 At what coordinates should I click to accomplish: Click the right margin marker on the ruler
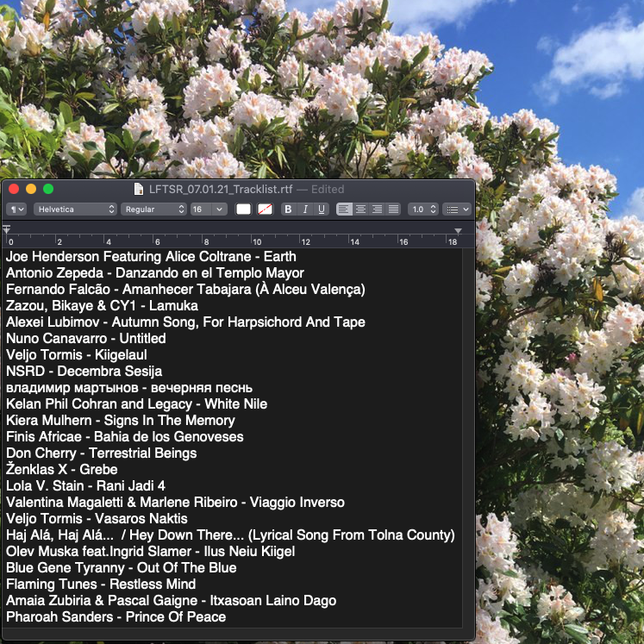tap(458, 231)
